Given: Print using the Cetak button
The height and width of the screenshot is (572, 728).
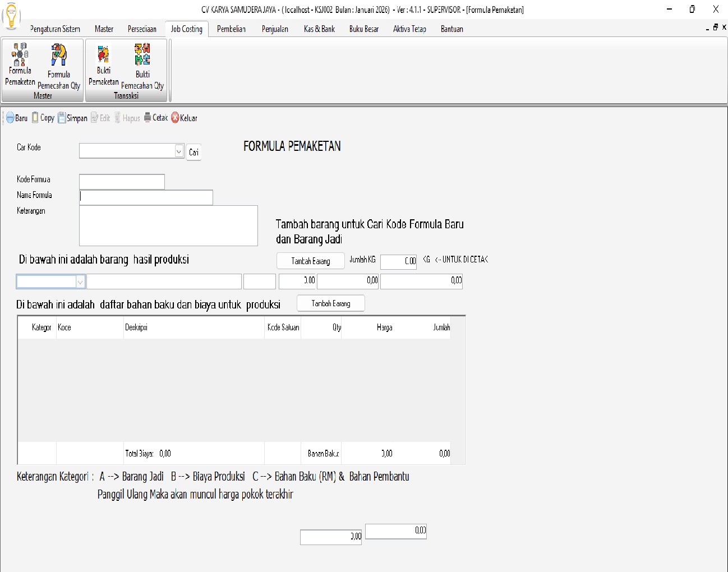Looking at the screenshot, I should 156,118.
